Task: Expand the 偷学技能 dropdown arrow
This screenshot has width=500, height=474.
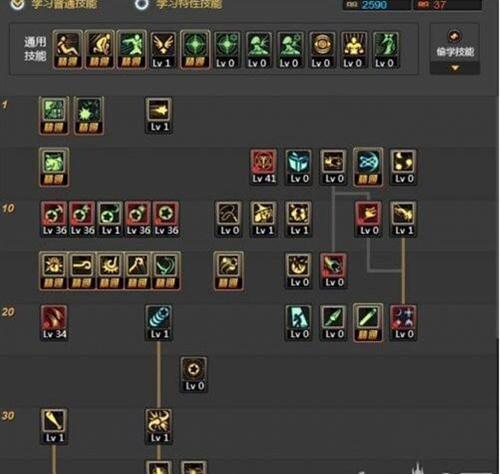Action: (455, 68)
